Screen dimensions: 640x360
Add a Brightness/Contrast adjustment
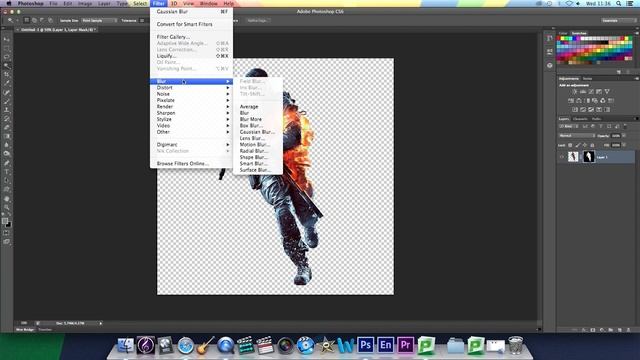575,92
